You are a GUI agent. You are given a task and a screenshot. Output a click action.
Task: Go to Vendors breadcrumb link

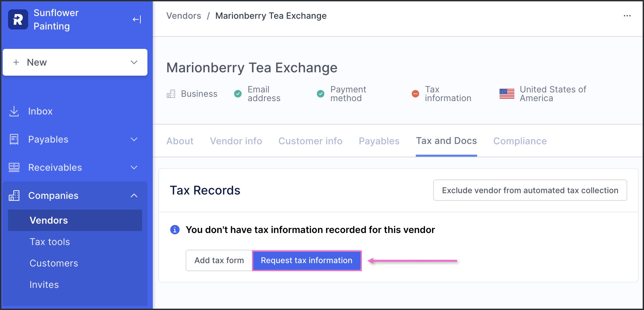point(184,16)
